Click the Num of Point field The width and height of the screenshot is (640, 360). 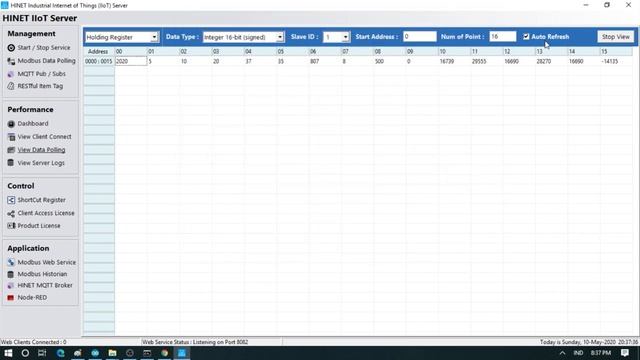[502, 37]
